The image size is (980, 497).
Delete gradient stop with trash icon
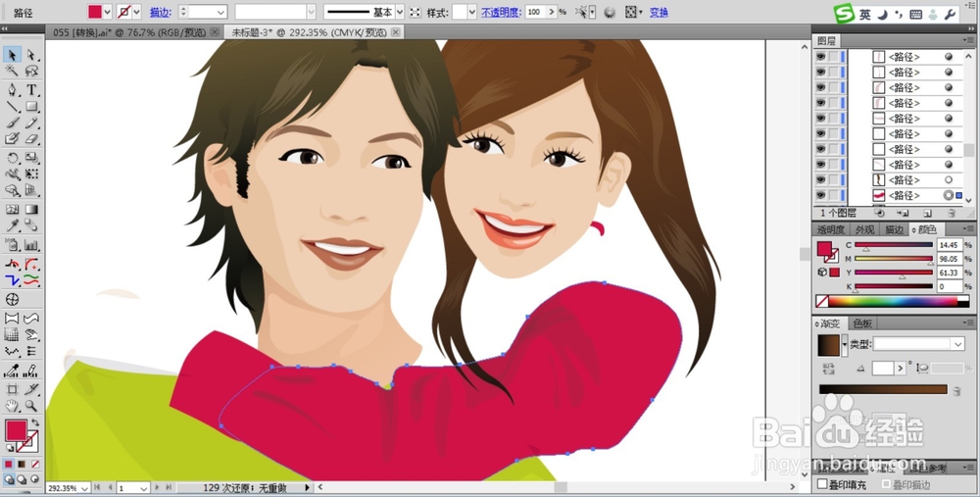[x=956, y=391]
